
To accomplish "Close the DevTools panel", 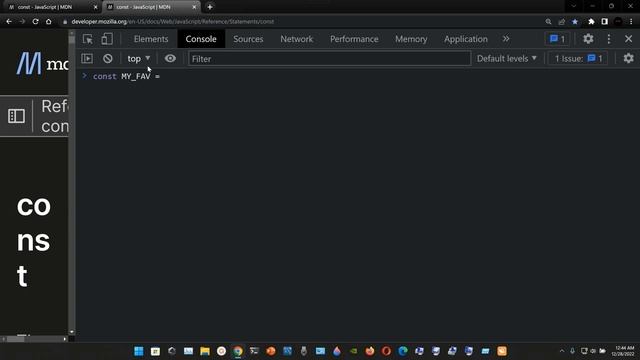I will coord(629,39).
